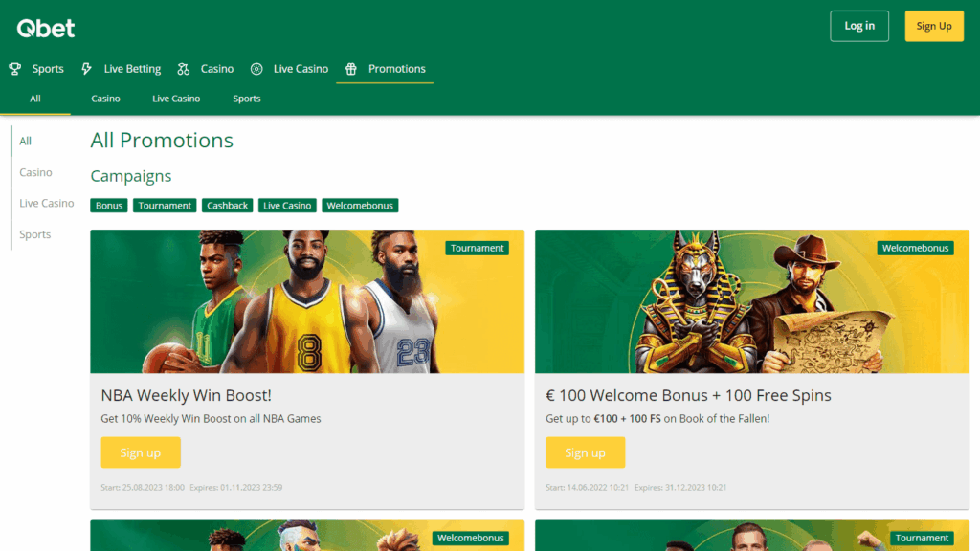
Task: Click the Live Casino chip icon
Action: (256, 69)
